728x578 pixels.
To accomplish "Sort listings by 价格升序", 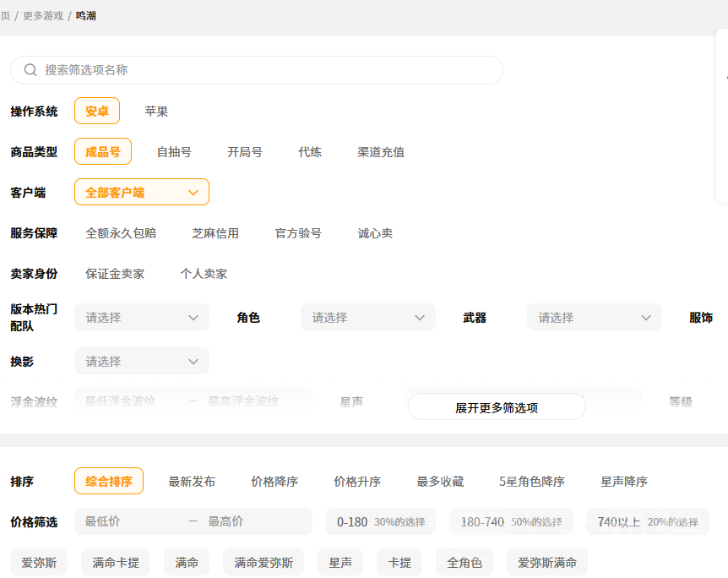I will [x=357, y=482].
